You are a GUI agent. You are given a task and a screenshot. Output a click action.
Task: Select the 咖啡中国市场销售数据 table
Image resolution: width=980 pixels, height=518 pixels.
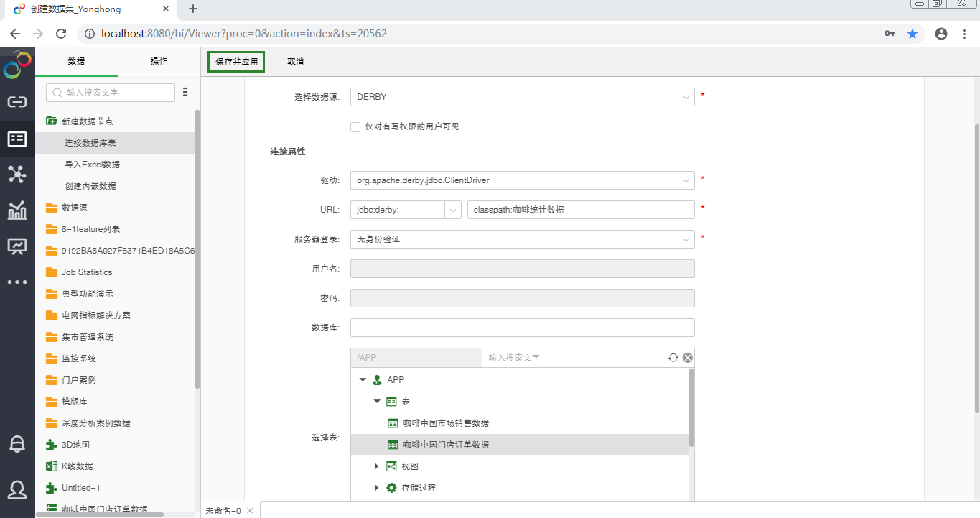(x=445, y=422)
